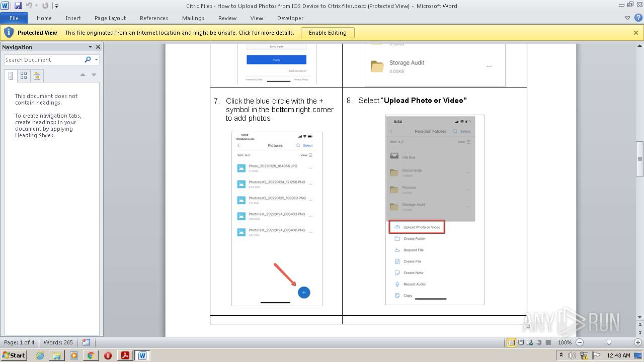Launch Google Chrome from taskbar
The width and height of the screenshot is (644, 362).
click(x=91, y=355)
